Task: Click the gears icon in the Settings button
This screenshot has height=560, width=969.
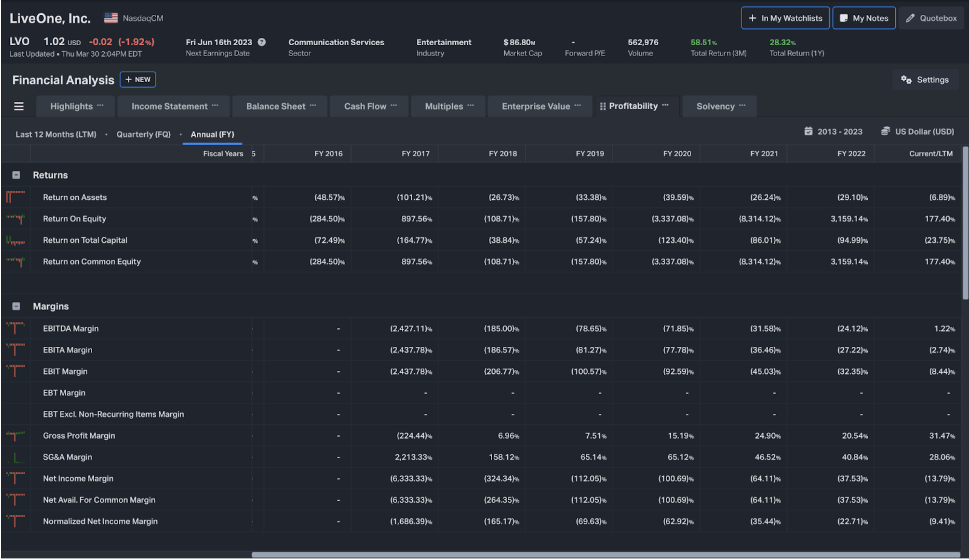Action: [906, 80]
